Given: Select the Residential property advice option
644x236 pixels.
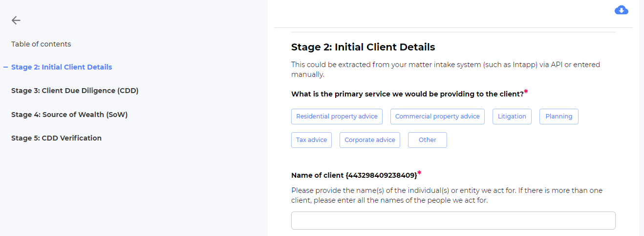Looking at the screenshot, I should 337,117.
